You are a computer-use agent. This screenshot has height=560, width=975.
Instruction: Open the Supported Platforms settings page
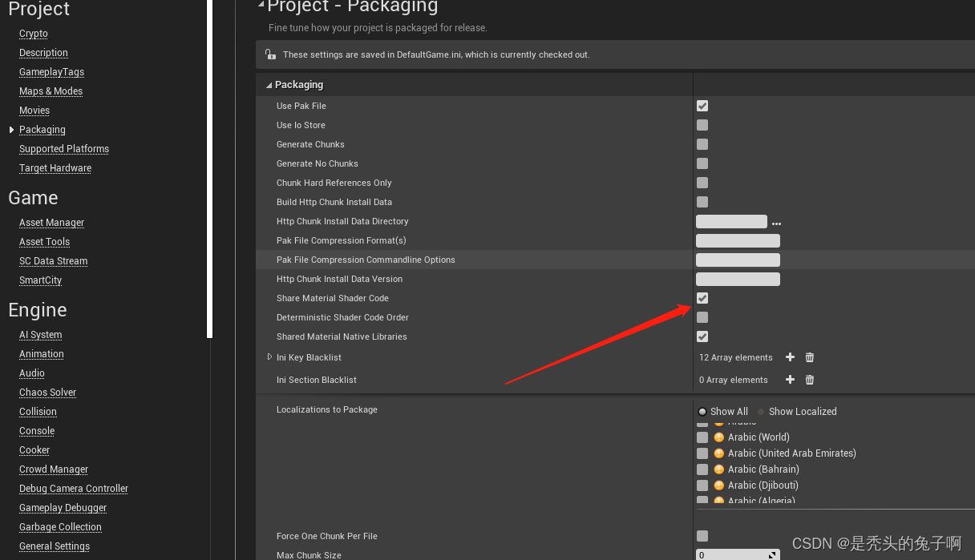[64, 149]
